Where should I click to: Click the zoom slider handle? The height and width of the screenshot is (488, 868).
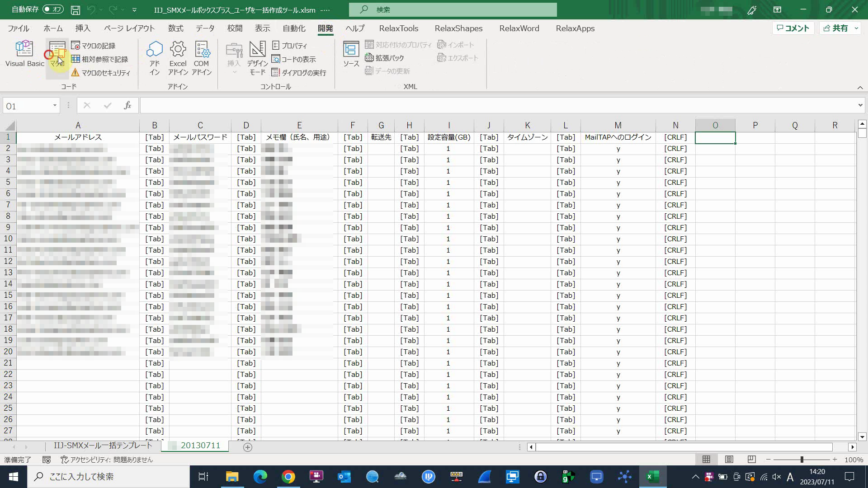point(802,460)
